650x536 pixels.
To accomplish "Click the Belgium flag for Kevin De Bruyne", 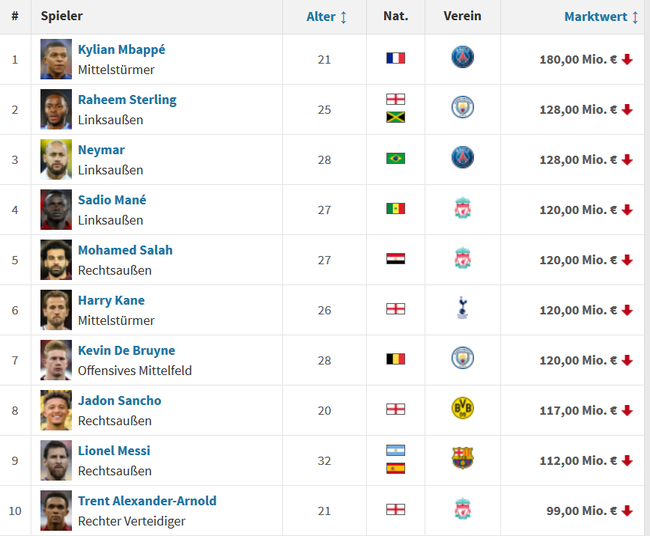I will [x=395, y=359].
